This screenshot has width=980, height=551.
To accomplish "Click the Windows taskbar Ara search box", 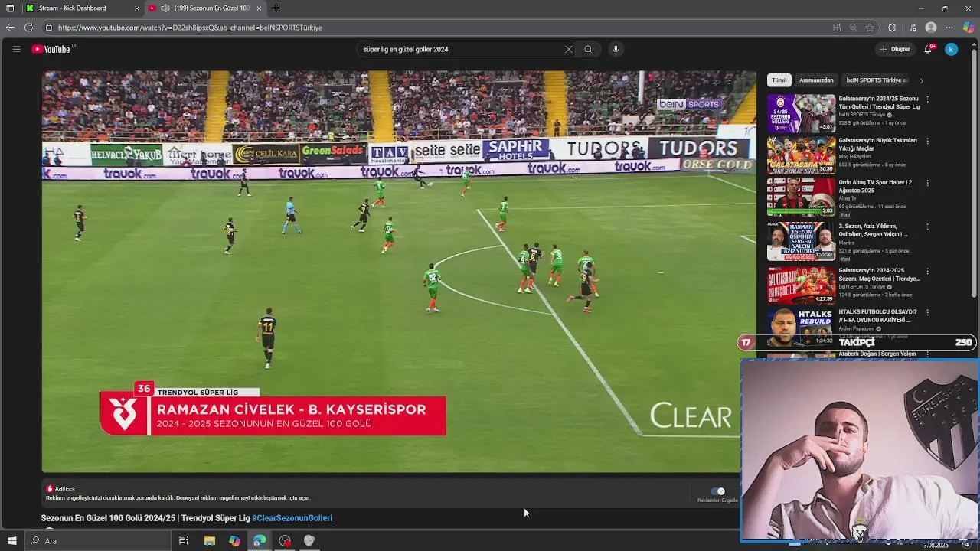I will click(98, 541).
